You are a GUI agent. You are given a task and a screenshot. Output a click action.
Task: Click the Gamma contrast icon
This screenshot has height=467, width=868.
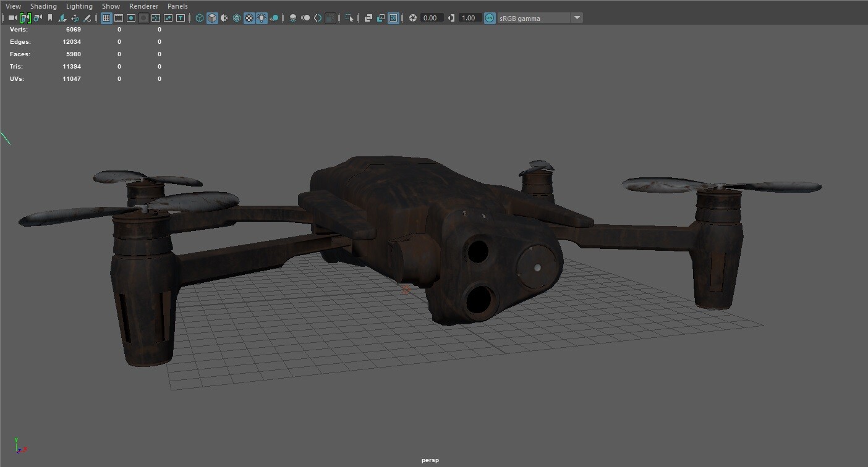(451, 18)
